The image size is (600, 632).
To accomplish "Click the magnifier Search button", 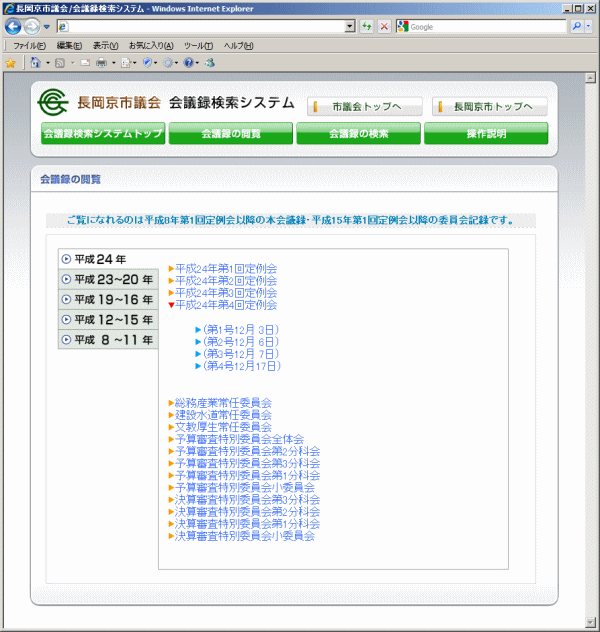I will (x=577, y=27).
